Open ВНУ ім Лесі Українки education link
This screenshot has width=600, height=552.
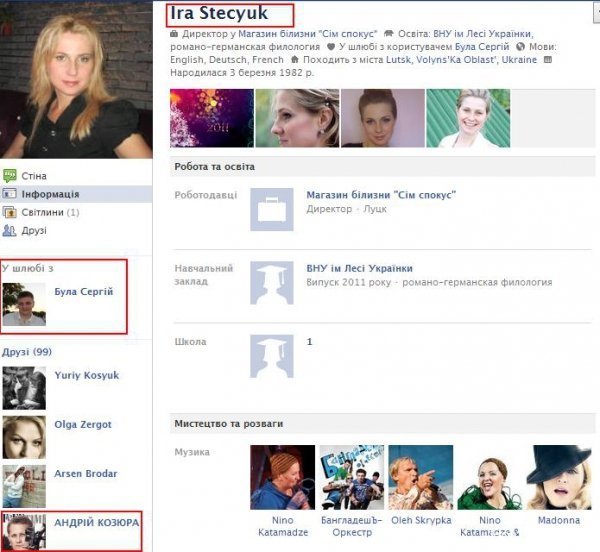pos(359,268)
